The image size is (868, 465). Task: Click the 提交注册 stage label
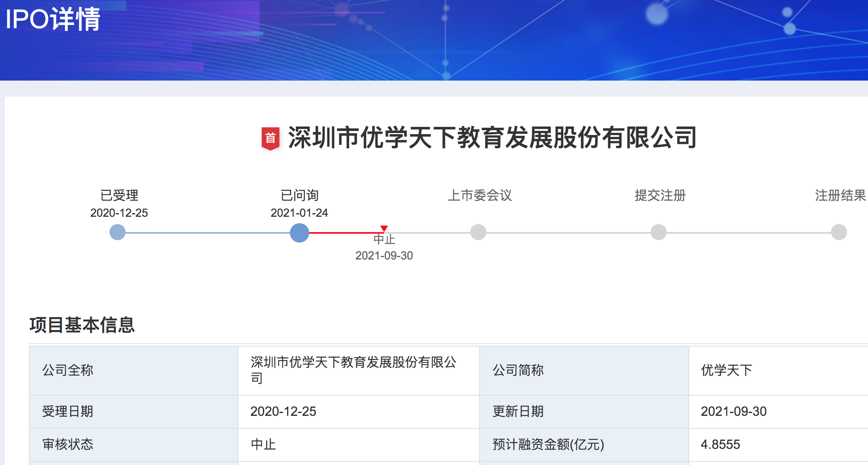pos(660,195)
